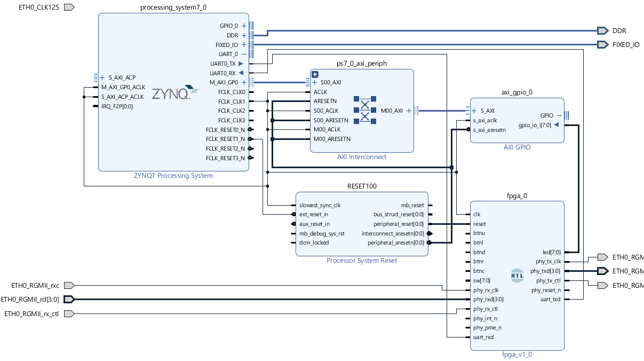Collapse the GPIO interface pin on axi_gpio_0
Viewport: 644px width, 361px height.
coord(559,115)
